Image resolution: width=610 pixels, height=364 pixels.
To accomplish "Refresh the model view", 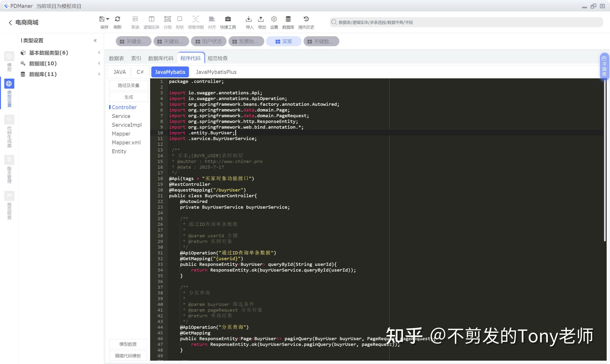I will [118, 22].
